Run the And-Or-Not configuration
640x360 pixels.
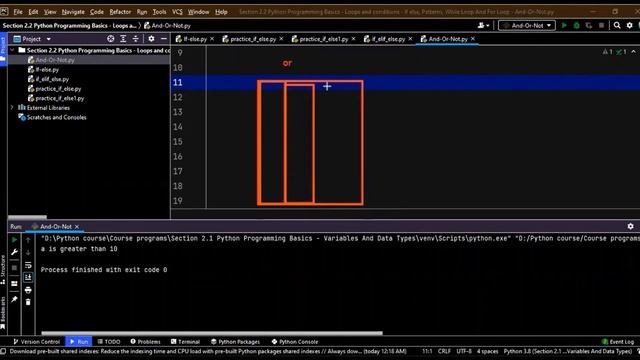click(564, 25)
